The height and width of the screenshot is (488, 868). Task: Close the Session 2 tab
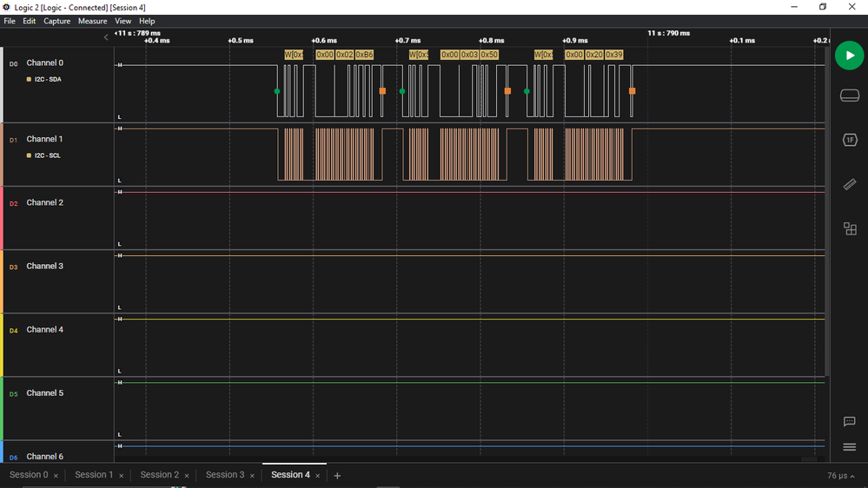[x=187, y=476]
